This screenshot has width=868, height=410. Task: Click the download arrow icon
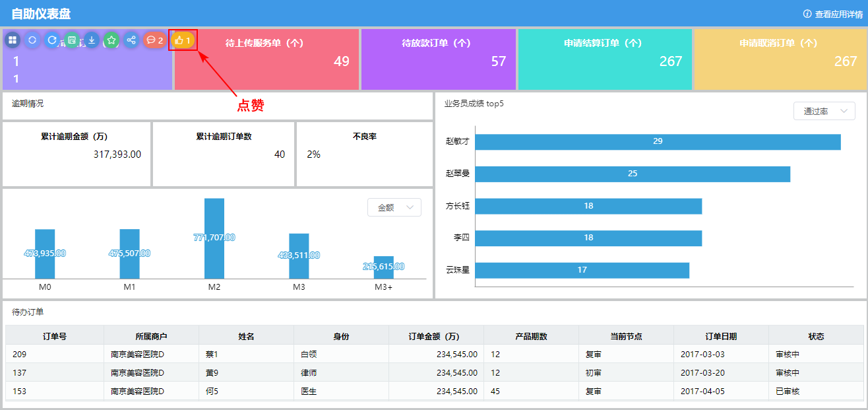pos(92,40)
